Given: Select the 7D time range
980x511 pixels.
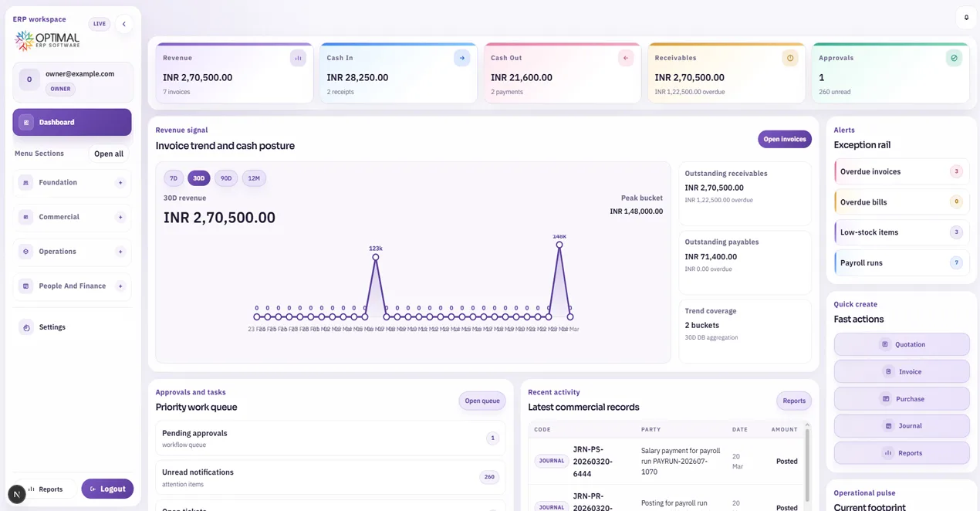Looking at the screenshot, I should coord(174,178).
